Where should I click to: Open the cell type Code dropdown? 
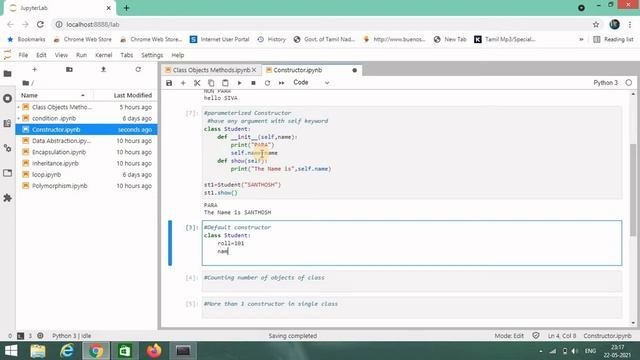point(311,82)
